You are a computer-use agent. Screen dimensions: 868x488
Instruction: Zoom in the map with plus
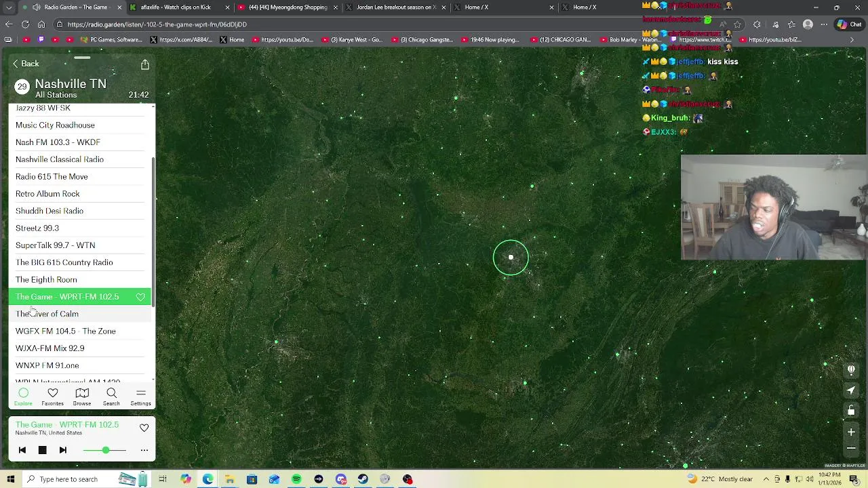(x=851, y=432)
